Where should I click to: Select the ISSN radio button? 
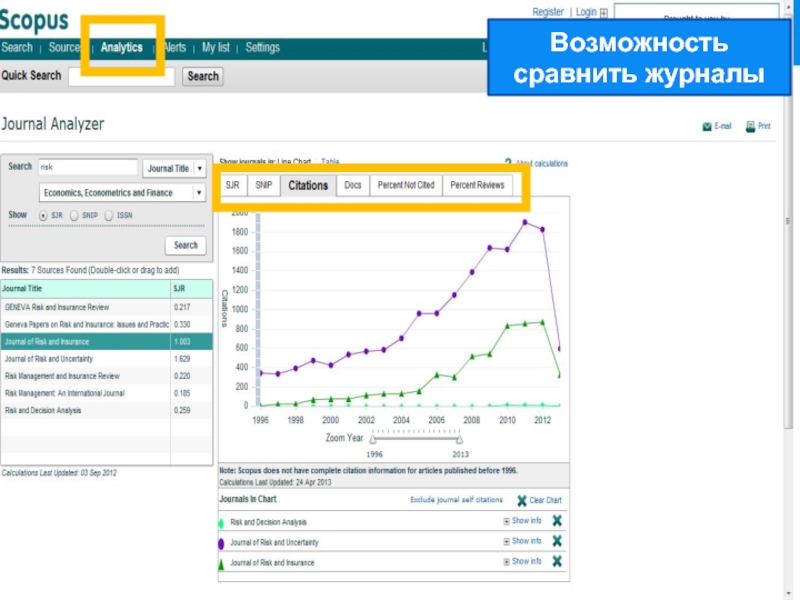[108, 215]
